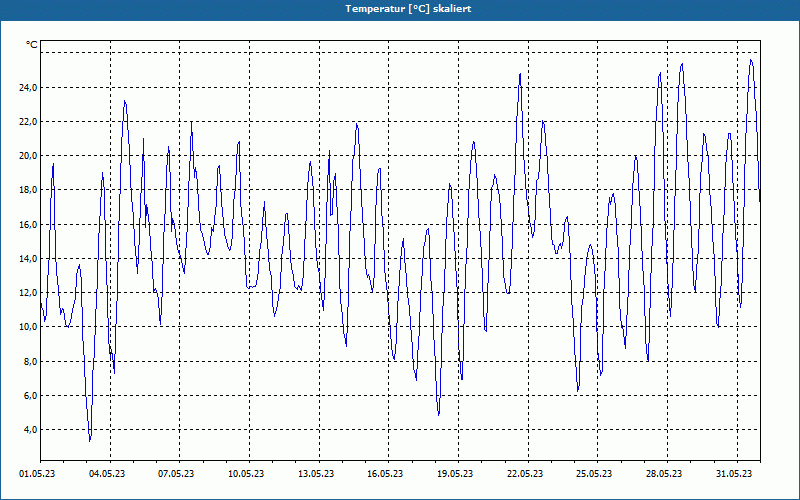Click the 01.05.23 date label

(37, 474)
